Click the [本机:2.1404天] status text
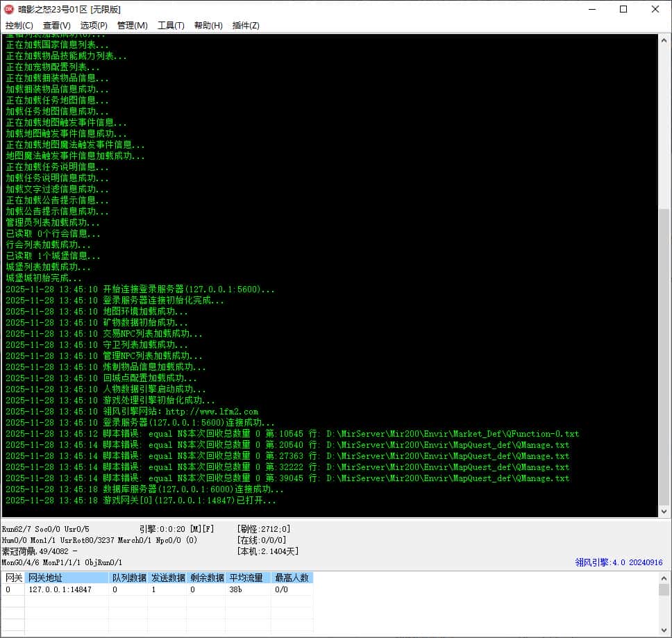672x638 pixels. point(268,551)
